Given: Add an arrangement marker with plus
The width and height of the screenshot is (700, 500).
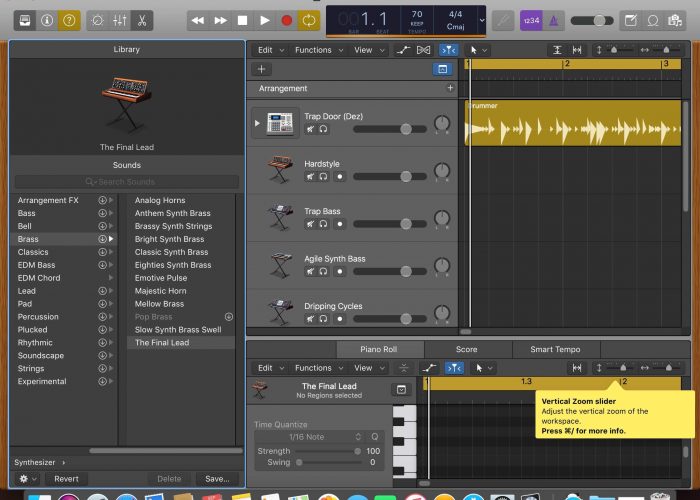Looking at the screenshot, I should click(450, 88).
